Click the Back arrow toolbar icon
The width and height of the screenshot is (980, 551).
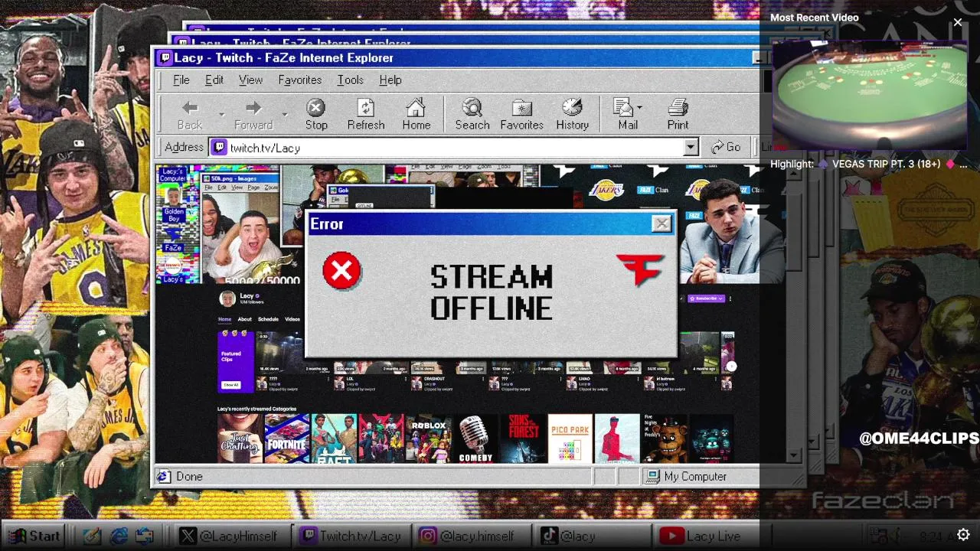tap(190, 108)
